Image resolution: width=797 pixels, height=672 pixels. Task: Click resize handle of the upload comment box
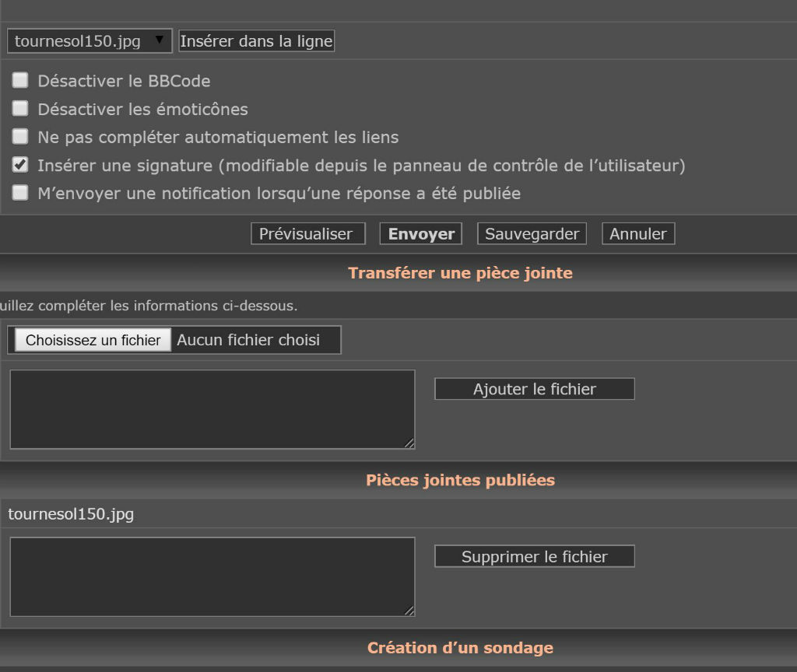click(x=409, y=443)
